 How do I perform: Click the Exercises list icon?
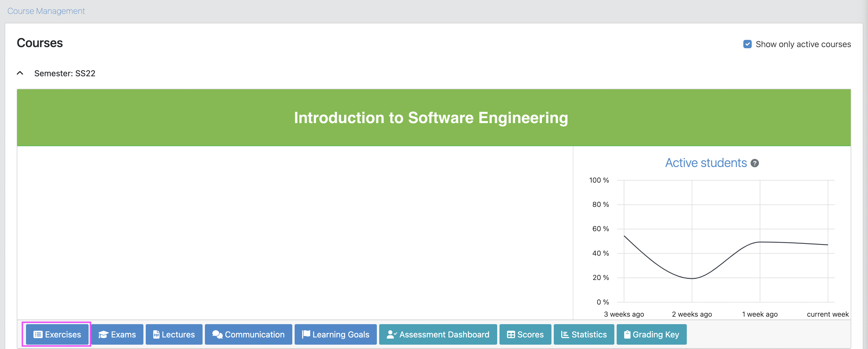(x=38, y=334)
